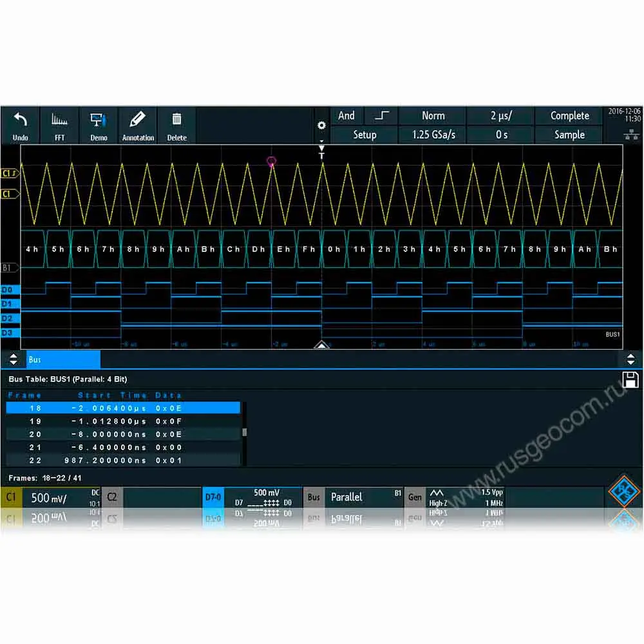
Task: Launch the Demo mode icon
Action: click(x=99, y=120)
